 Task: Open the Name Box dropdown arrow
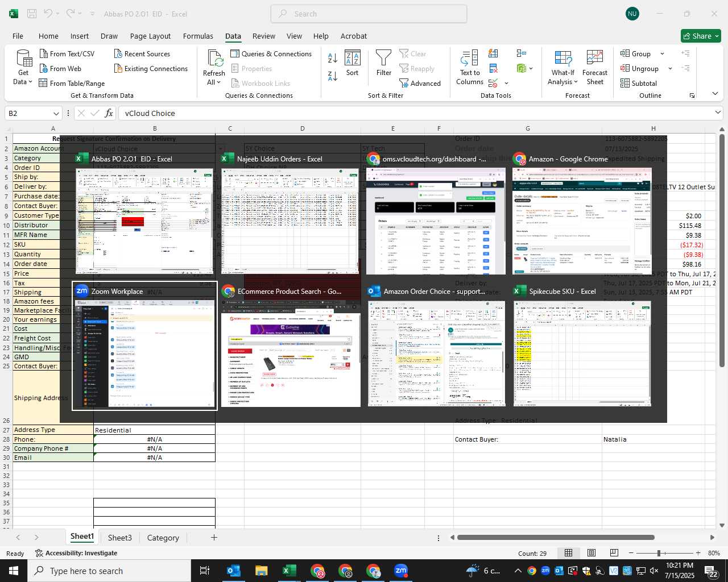[56, 113]
